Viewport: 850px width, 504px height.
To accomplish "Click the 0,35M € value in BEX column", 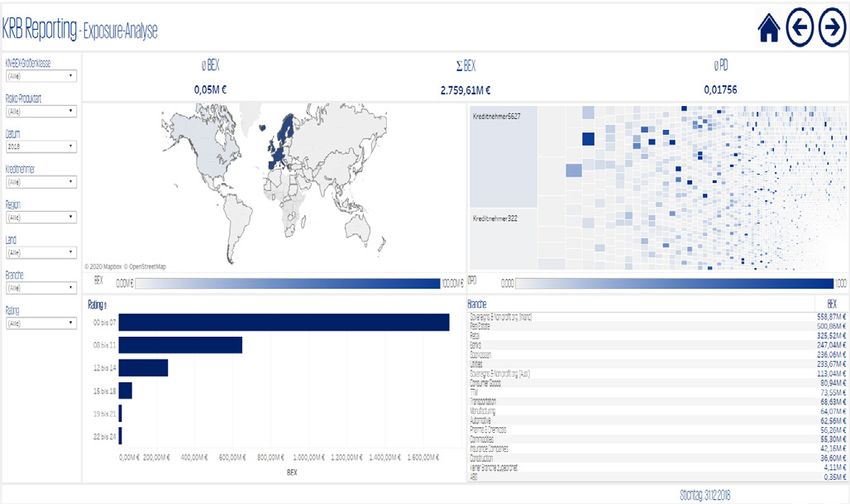I will click(x=835, y=477).
